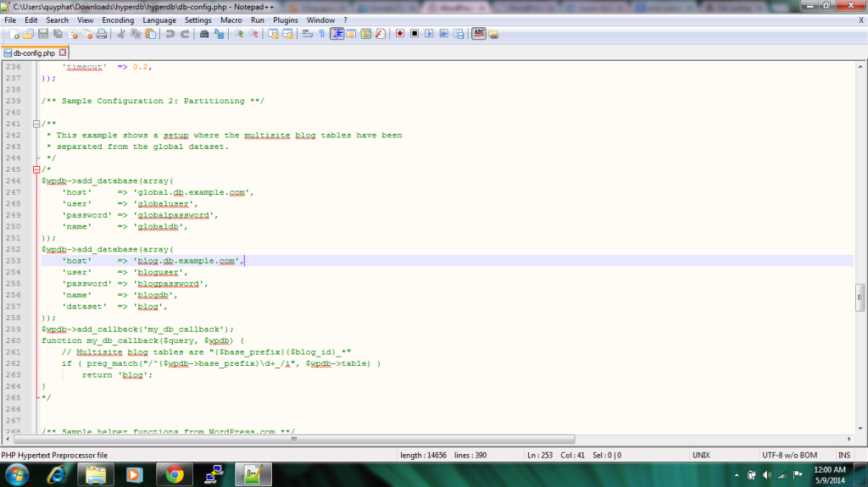Image resolution: width=868 pixels, height=487 pixels.
Task: Close document using menu bar X
Action: pyautogui.click(x=861, y=20)
